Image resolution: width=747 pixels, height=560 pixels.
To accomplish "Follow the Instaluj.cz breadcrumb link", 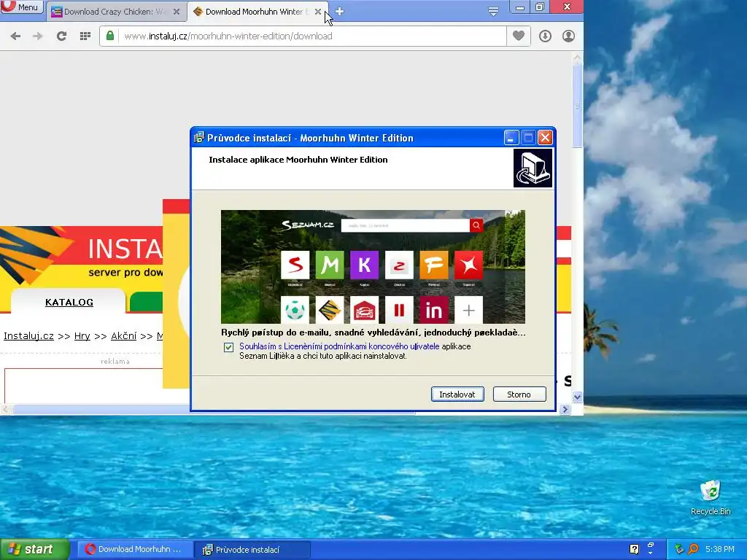I will click(x=28, y=336).
